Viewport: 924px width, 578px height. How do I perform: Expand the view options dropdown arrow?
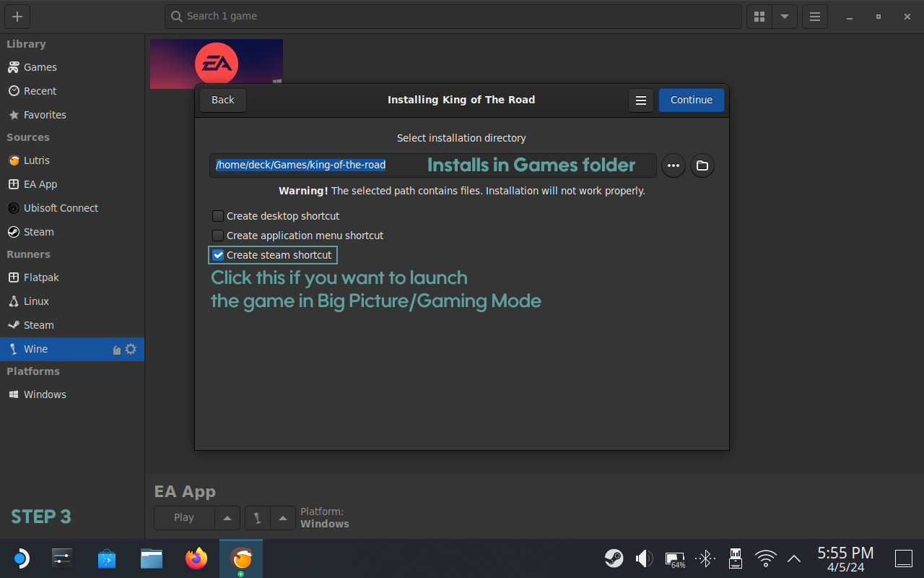pyautogui.click(x=784, y=17)
